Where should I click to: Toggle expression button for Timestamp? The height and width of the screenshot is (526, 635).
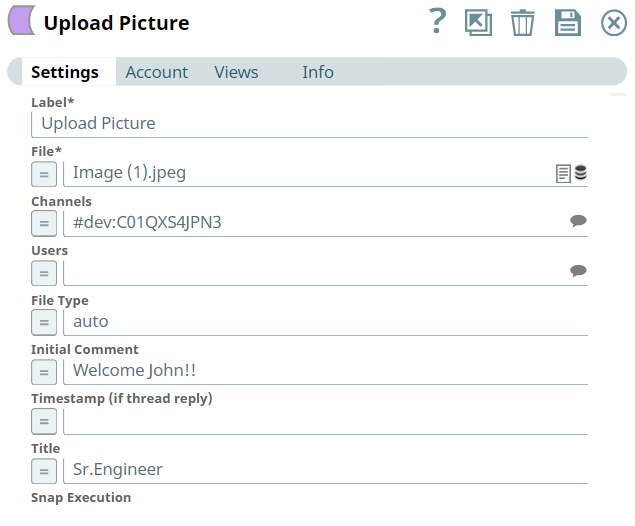coord(44,422)
